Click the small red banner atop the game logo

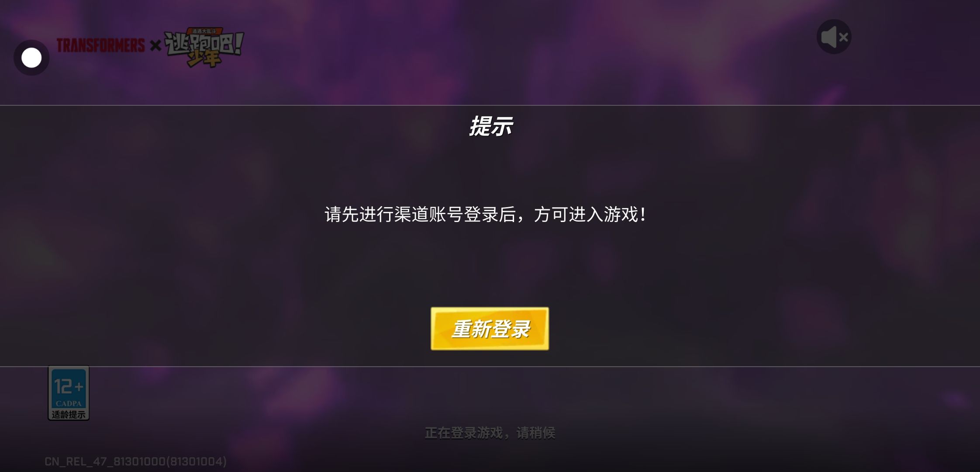click(x=204, y=31)
